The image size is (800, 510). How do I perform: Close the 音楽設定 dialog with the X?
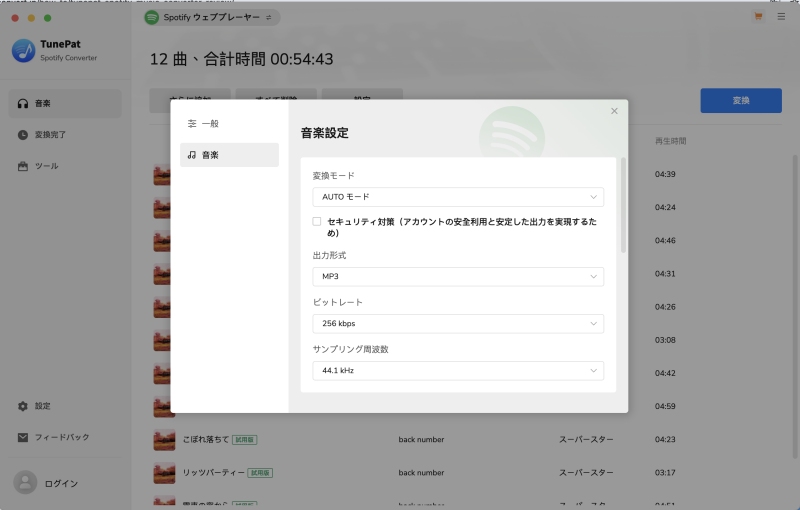614,111
